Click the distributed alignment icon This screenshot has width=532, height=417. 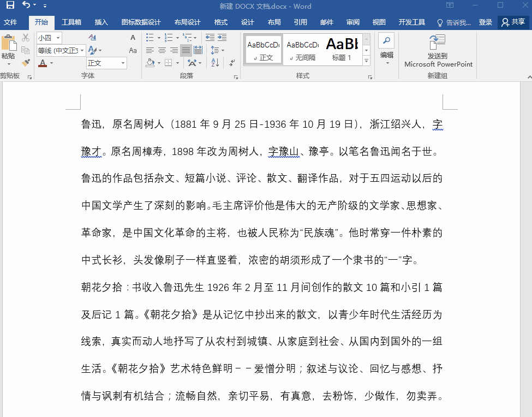pos(198,50)
